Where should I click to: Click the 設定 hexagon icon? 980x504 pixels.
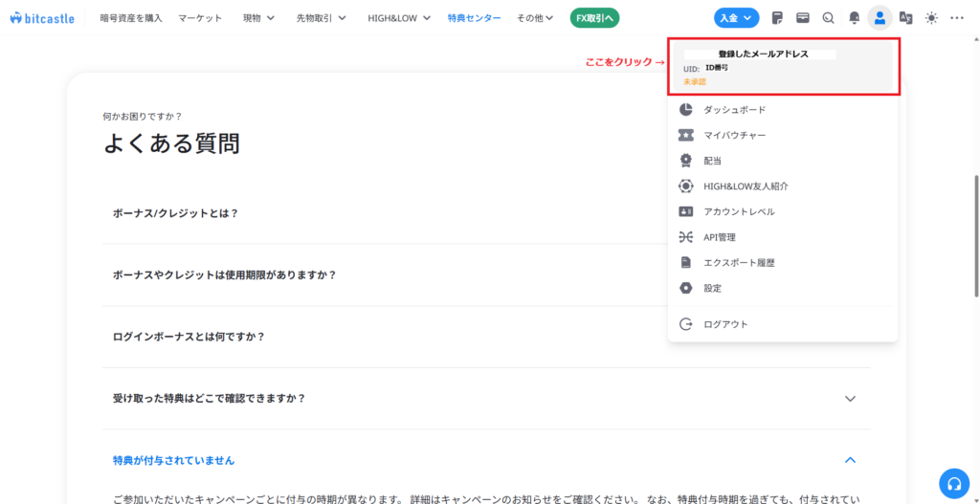(685, 289)
